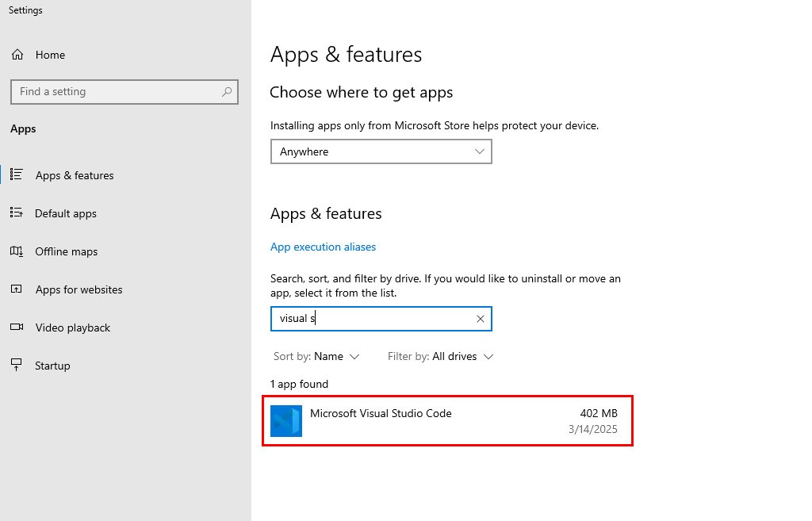This screenshot has width=812, height=521.
Task: Switch to Video playback settings
Action: click(x=72, y=328)
